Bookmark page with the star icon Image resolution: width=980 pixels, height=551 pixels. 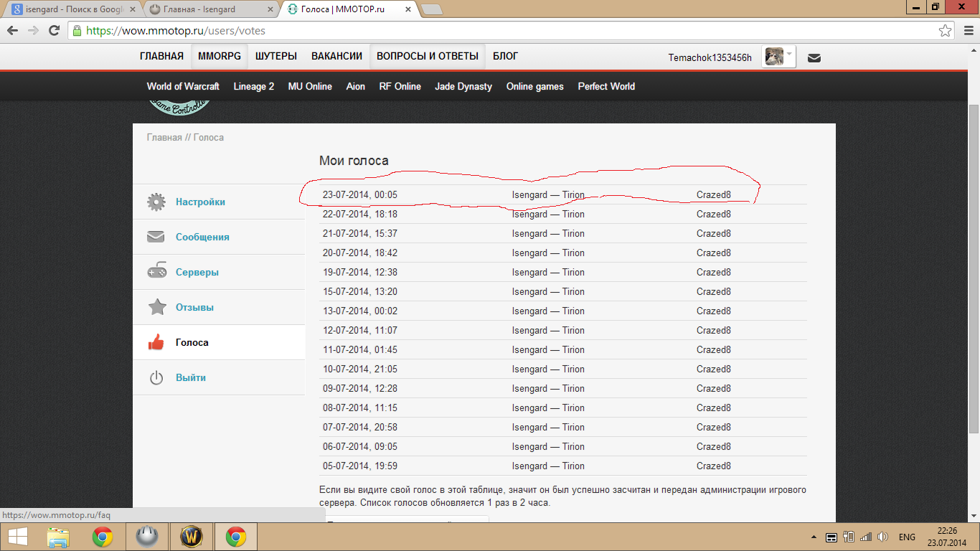click(x=946, y=31)
